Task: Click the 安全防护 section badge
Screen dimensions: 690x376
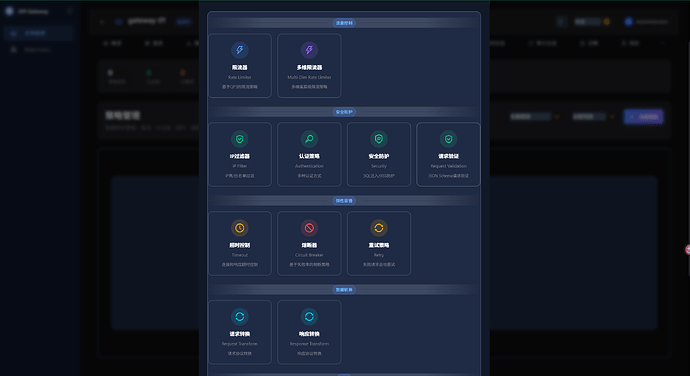Action: (x=344, y=112)
